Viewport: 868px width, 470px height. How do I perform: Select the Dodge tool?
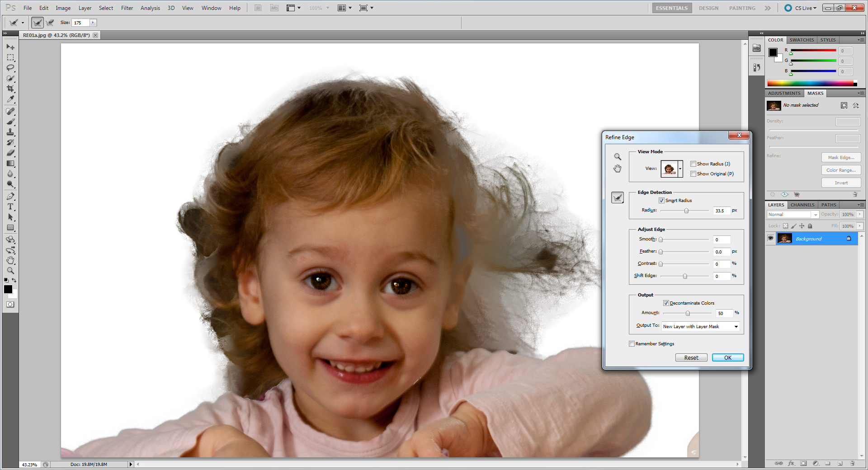point(10,184)
